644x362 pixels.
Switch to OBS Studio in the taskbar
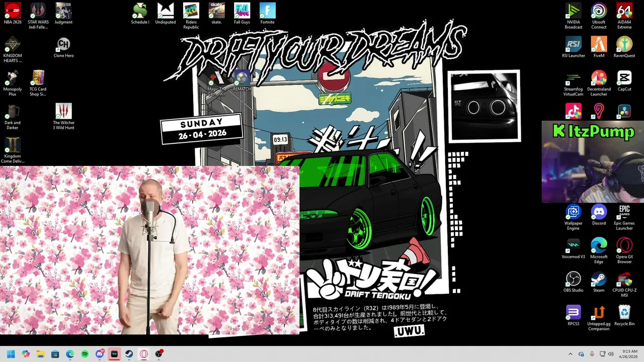point(159,354)
